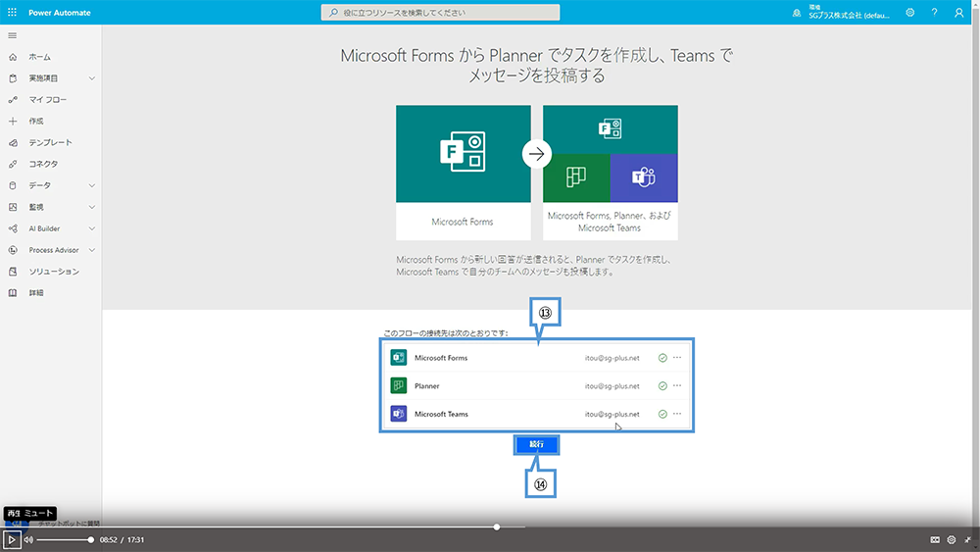Open the settings gear in header
The height and width of the screenshot is (552, 980).
(910, 13)
